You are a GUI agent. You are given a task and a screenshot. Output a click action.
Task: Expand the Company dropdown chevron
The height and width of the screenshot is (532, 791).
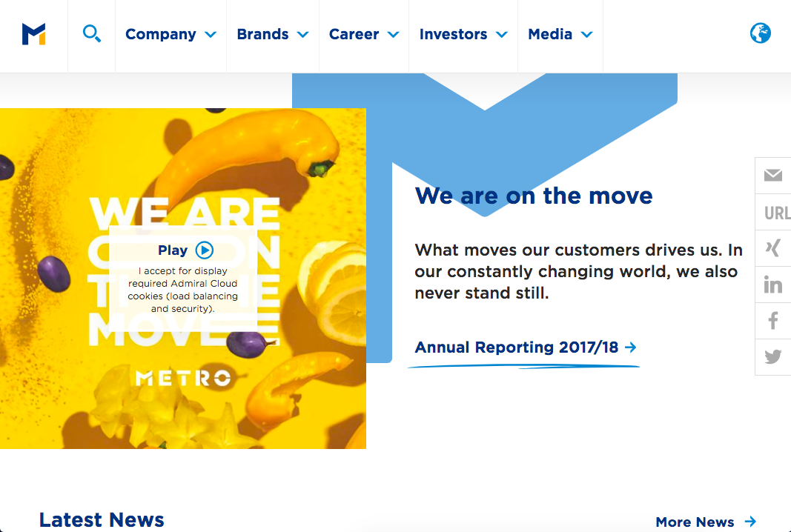(x=211, y=35)
